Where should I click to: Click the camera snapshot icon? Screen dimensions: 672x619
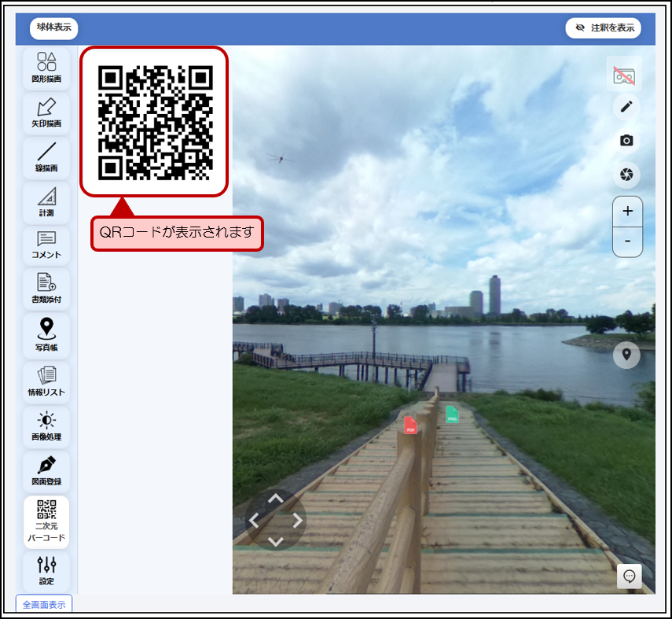pos(626,140)
